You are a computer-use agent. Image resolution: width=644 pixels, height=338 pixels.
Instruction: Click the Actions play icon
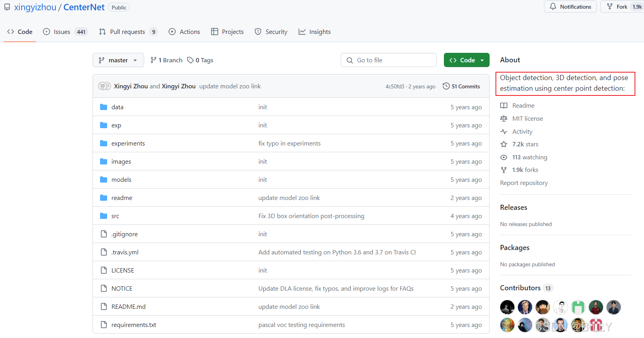point(172,32)
